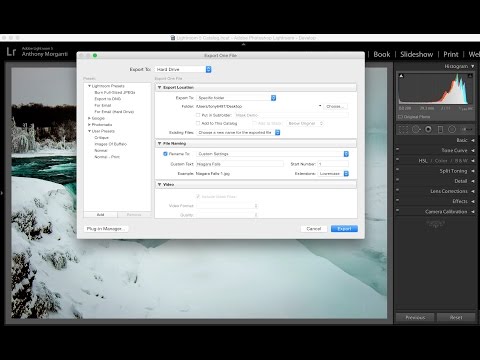Collapse the File Naming section
Screen dimensions: 480x360
click(x=159, y=143)
